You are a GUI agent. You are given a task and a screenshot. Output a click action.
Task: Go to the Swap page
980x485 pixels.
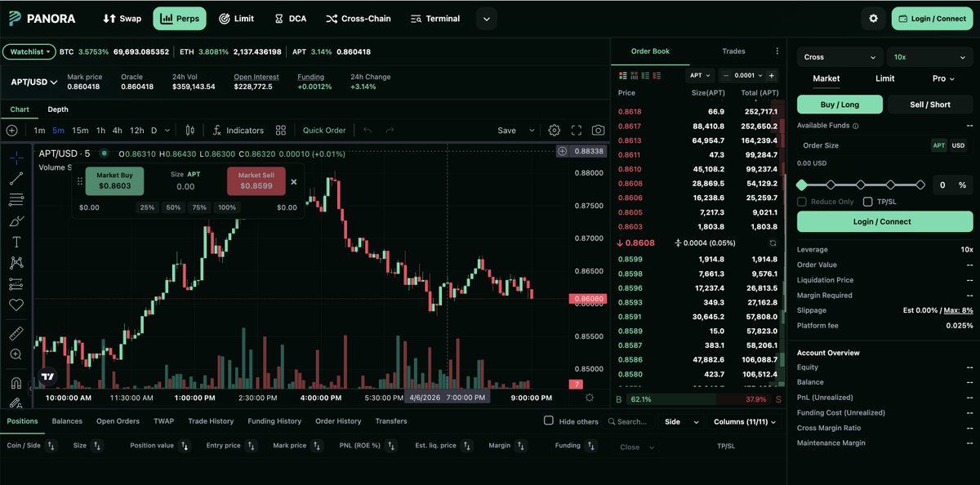pyautogui.click(x=122, y=18)
